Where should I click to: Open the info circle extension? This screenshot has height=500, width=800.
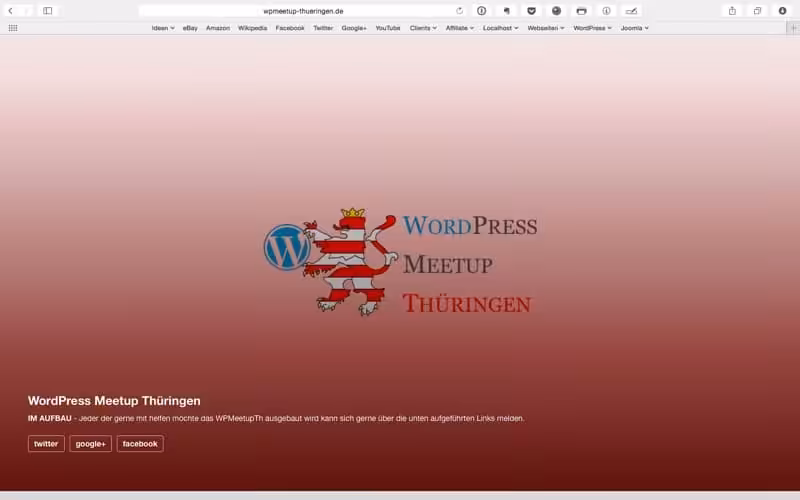coord(606,11)
